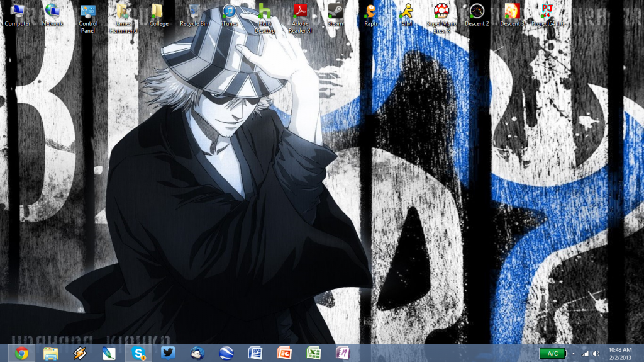The image size is (644, 362).
Task: Open Google Earth from the taskbar
Action: click(x=226, y=353)
